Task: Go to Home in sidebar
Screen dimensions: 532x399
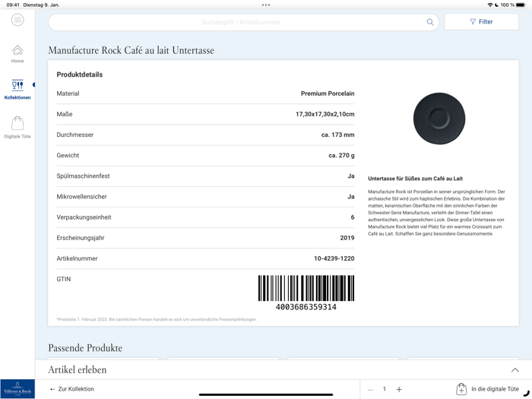Action: point(17,54)
